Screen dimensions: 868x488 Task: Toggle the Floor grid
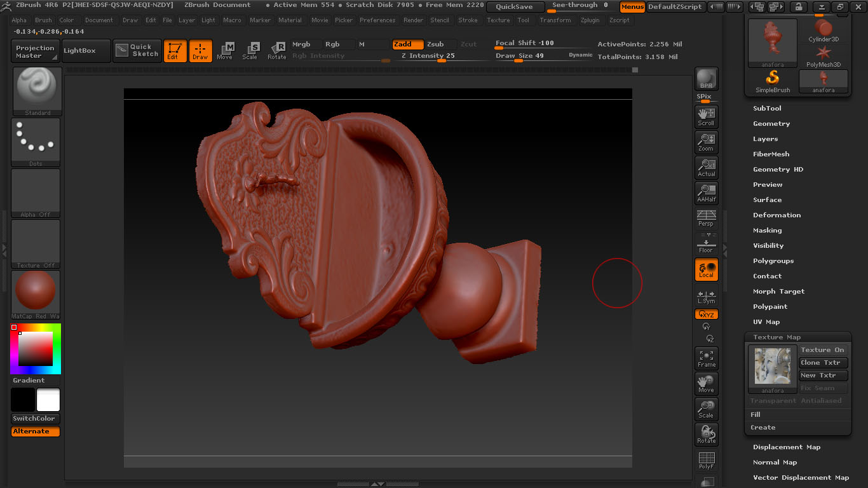point(706,243)
